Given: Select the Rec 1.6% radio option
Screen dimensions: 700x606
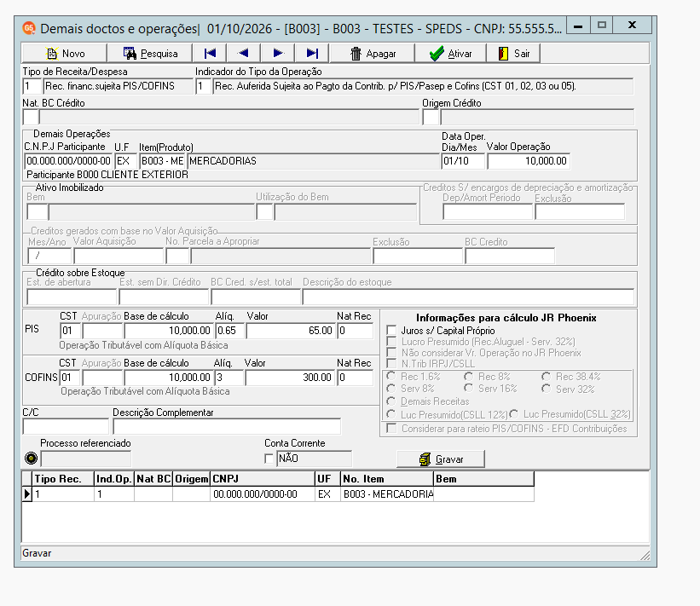Looking at the screenshot, I should coord(391,377).
